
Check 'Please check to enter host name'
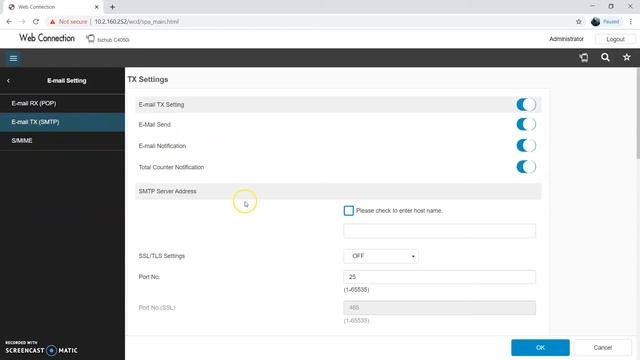349,211
